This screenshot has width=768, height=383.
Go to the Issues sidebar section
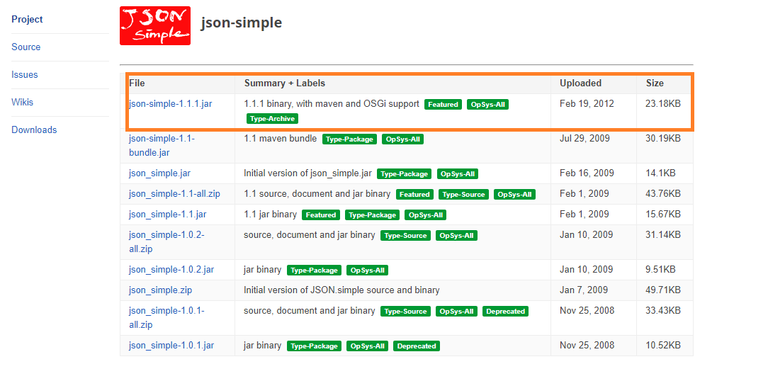pos(24,75)
